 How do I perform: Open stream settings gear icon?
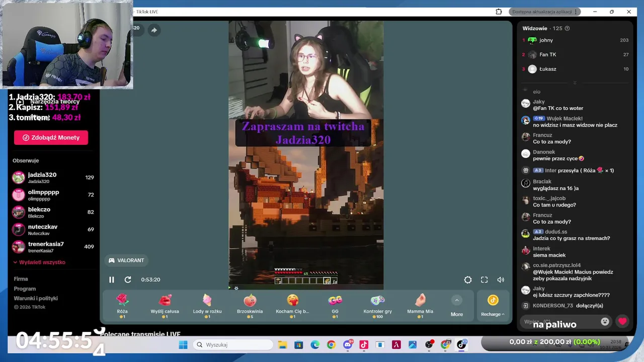coord(468,280)
